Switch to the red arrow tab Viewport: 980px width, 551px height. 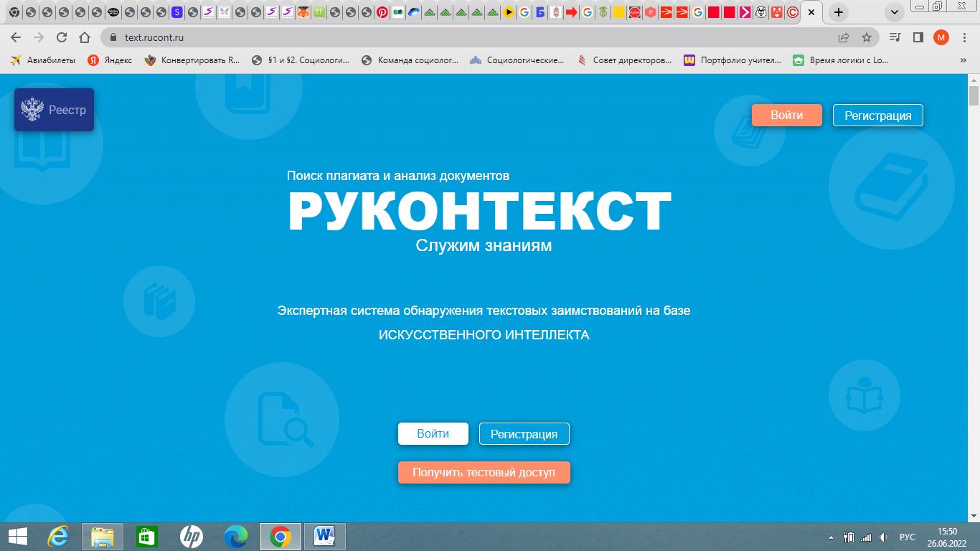pos(571,12)
